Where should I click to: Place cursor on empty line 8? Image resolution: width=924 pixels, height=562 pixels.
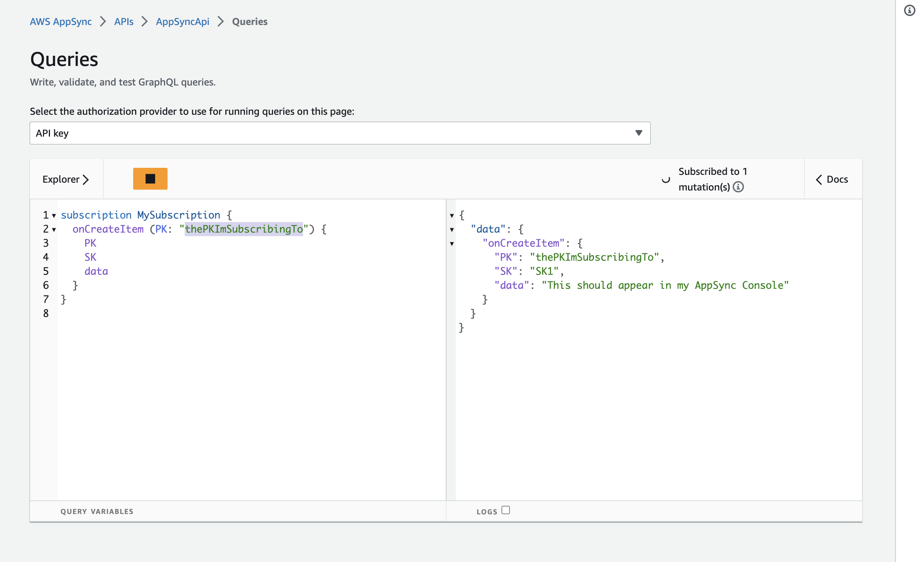click(x=252, y=313)
